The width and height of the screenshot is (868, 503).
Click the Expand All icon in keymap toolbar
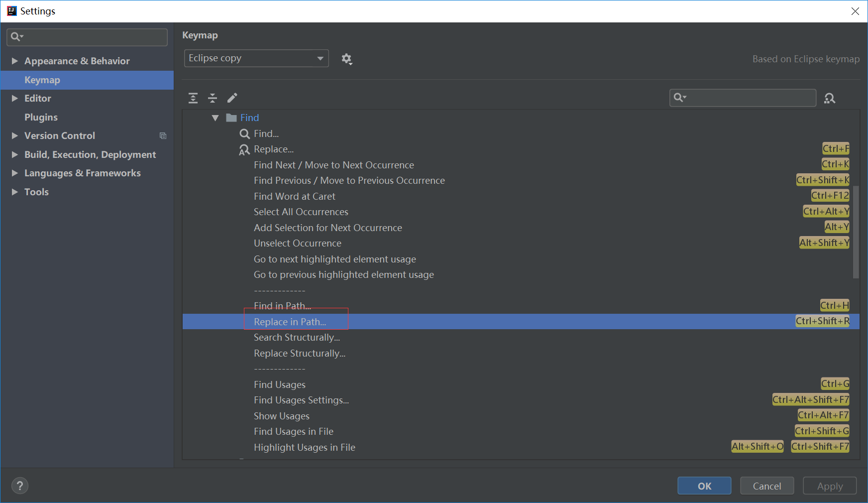tap(193, 98)
